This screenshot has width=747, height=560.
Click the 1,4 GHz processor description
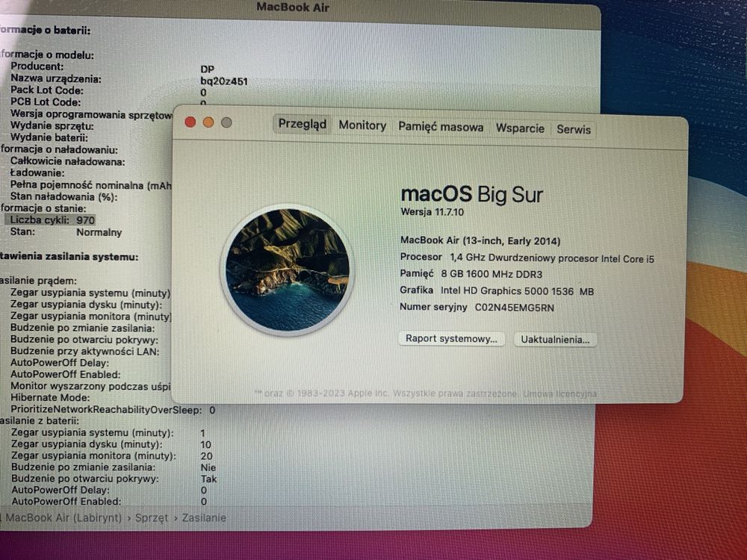pyautogui.click(x=552, y=258)
